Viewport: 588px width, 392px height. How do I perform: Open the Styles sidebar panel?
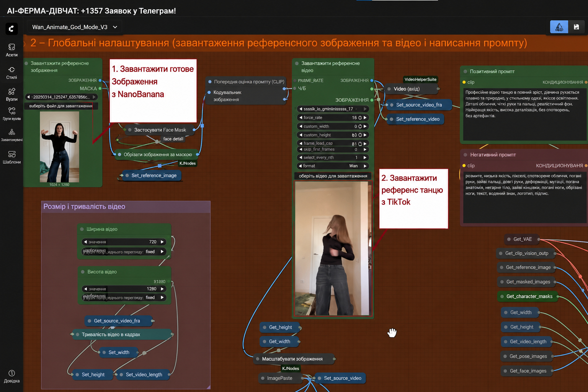[11, 73]
